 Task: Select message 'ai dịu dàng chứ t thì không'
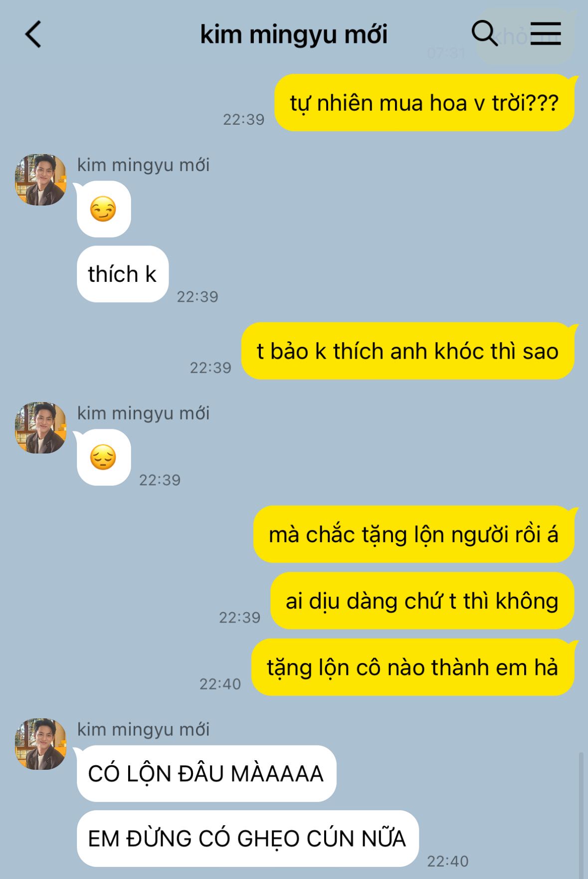(422, 601)
